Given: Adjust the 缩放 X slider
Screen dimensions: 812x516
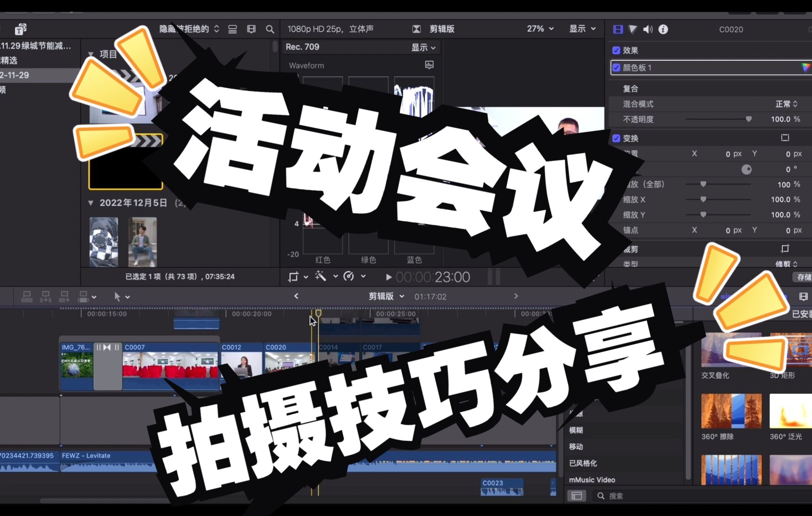Looking at the screenshot, I should [x=703, y=199].
